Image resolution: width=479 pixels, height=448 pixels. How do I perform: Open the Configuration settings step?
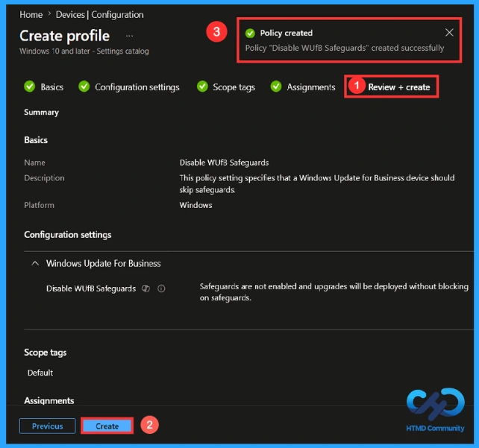pyautogui.click(x=137, y=87)
